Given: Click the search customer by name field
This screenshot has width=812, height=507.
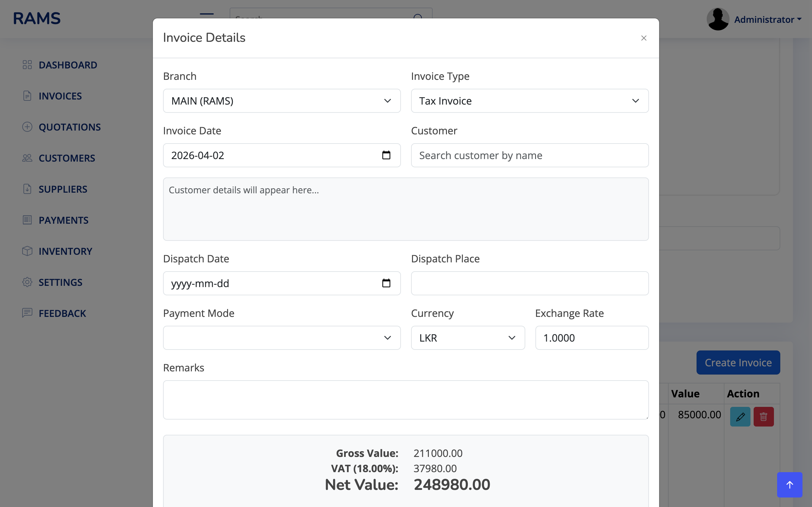Looking at the screenshot, I should 529,155.
